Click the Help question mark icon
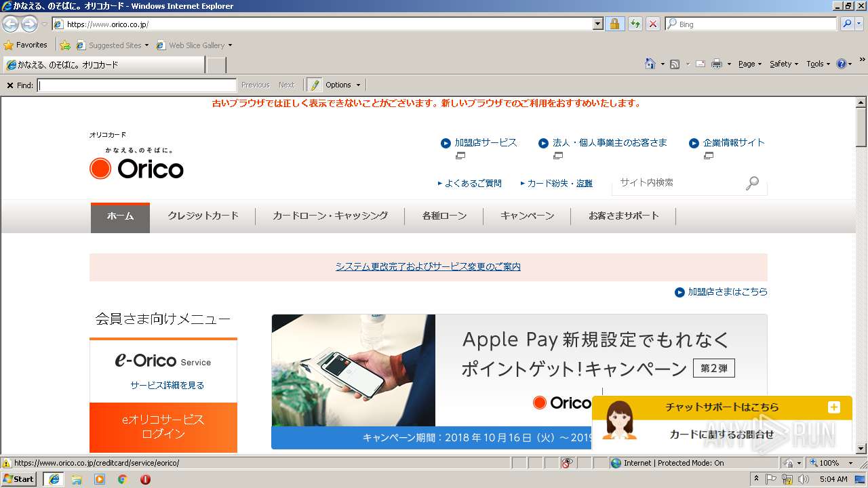This screenshot has height=488, width=868. pos(842,64)
